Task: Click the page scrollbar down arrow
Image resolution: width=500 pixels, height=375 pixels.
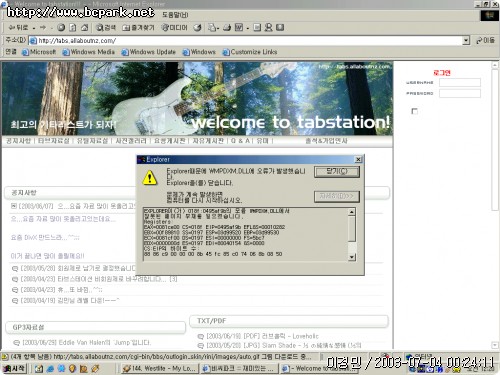Action: point(495,345)
